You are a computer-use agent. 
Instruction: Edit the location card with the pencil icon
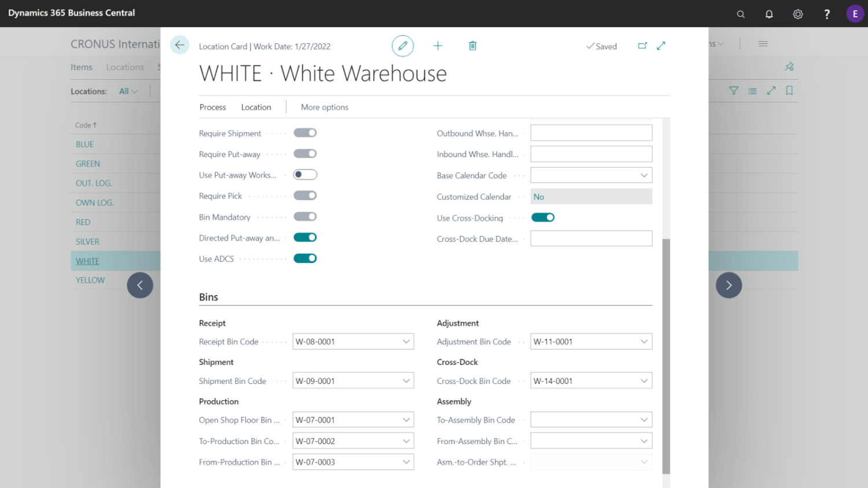pyautogui.click(x=403, y=46)
